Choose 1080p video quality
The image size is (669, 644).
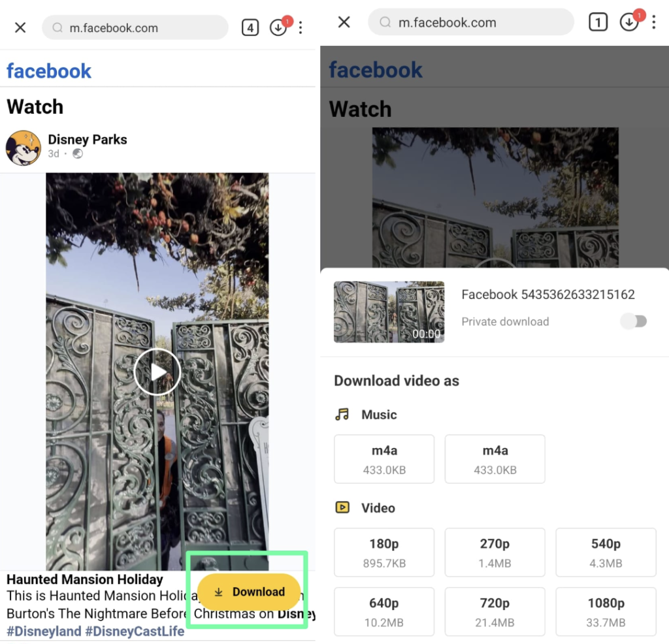[606, 611]
